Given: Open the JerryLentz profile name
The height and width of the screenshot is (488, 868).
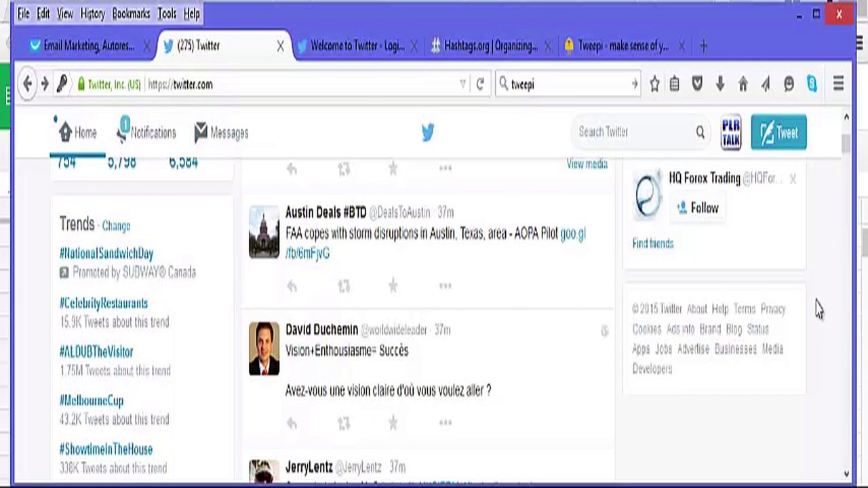Looking at the screenshot, I should coord(309,467).
